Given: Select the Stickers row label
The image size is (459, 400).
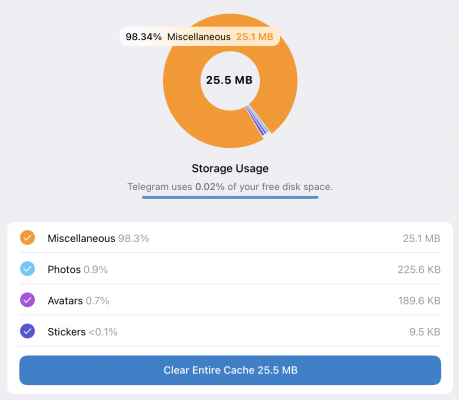Looking at the screenshot, I should pos(66,332).
